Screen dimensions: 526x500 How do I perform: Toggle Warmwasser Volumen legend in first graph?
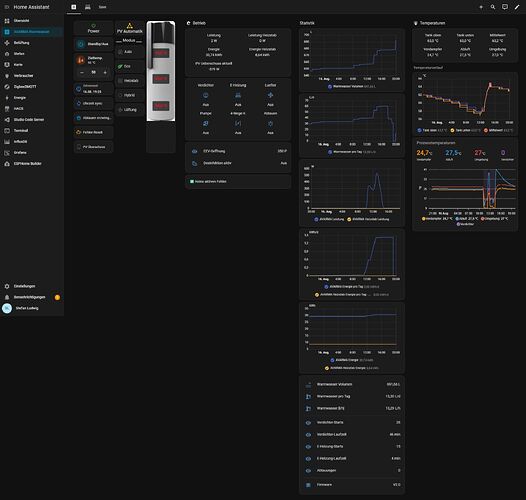click(x=351, y=87)
